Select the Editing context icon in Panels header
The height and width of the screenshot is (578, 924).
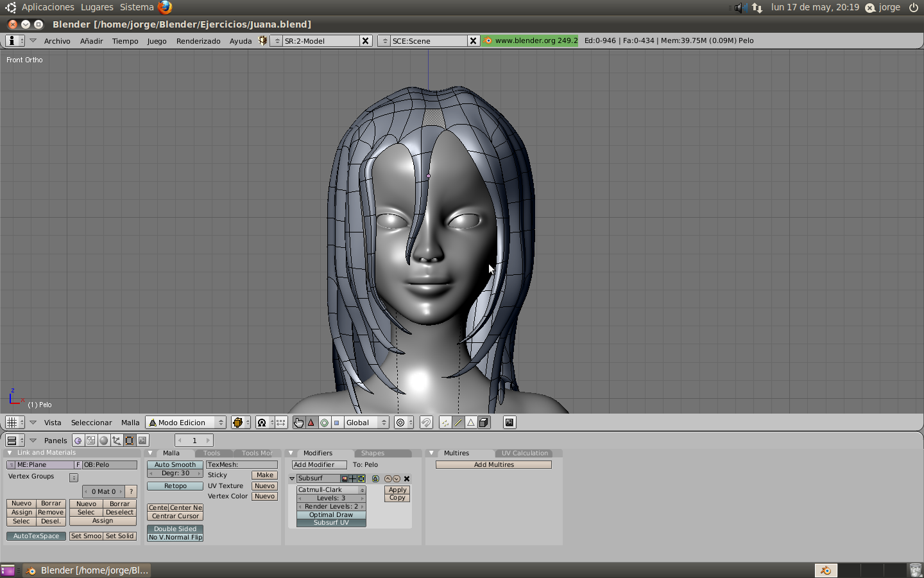130,441
